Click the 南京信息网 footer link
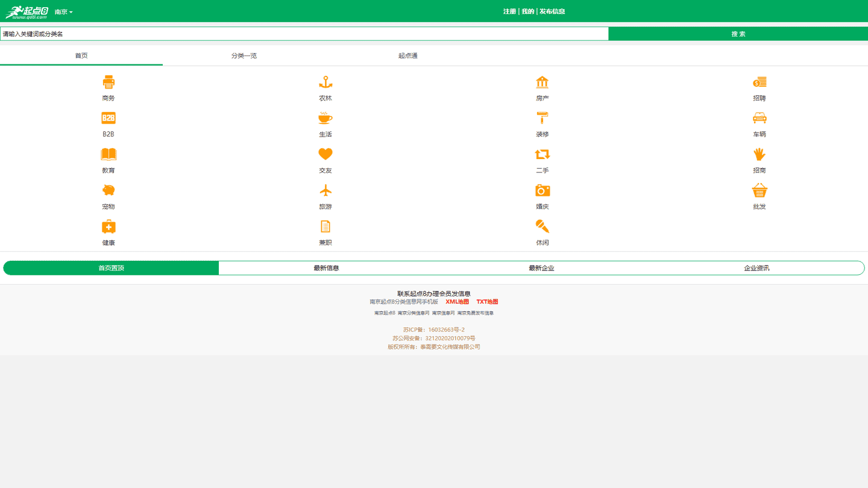Screen dimensions: 868x488 point(444,313)
